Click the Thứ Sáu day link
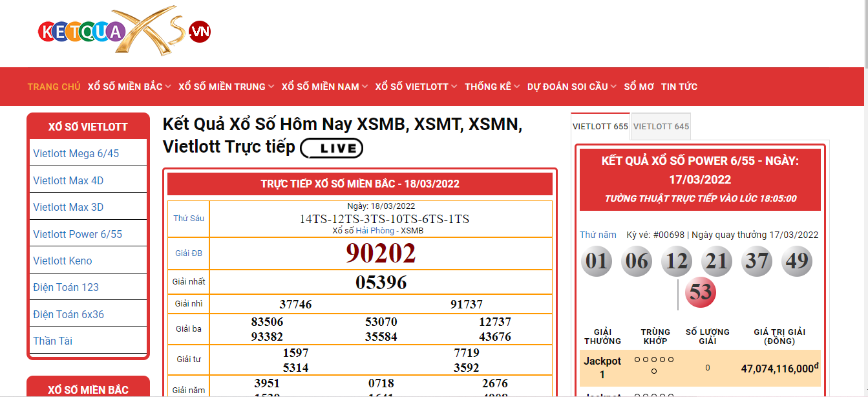 point(189,219)
